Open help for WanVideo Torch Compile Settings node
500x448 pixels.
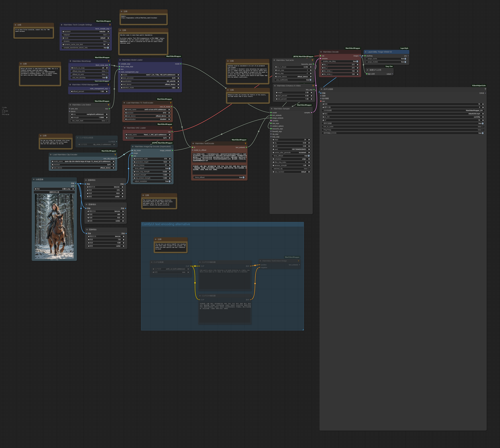pos(110,25)
